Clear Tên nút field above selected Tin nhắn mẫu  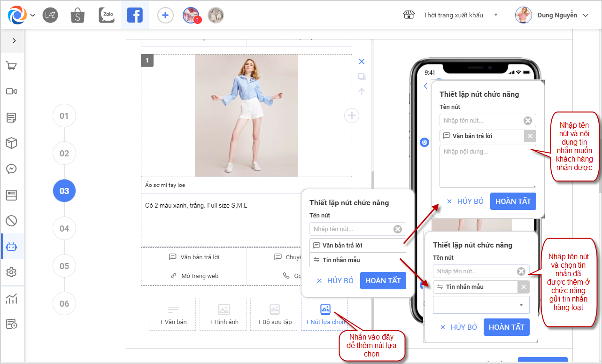point(521,271)
